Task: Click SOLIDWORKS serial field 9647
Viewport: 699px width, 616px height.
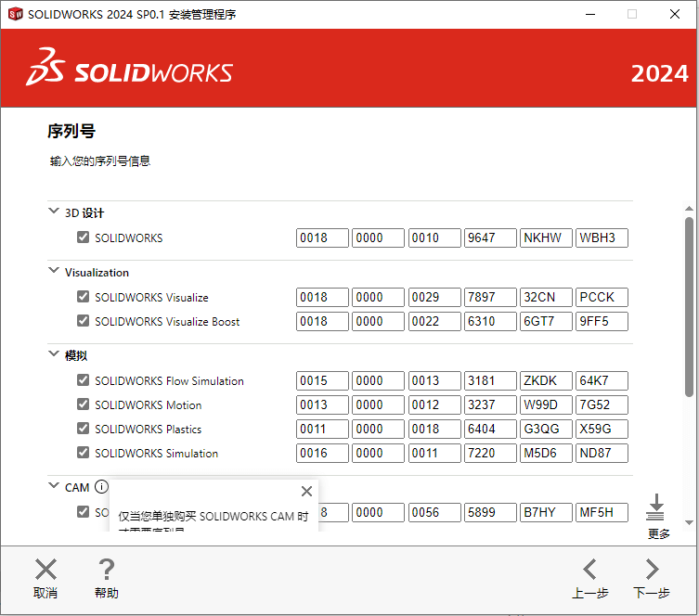Action: [x=490, y=237]
